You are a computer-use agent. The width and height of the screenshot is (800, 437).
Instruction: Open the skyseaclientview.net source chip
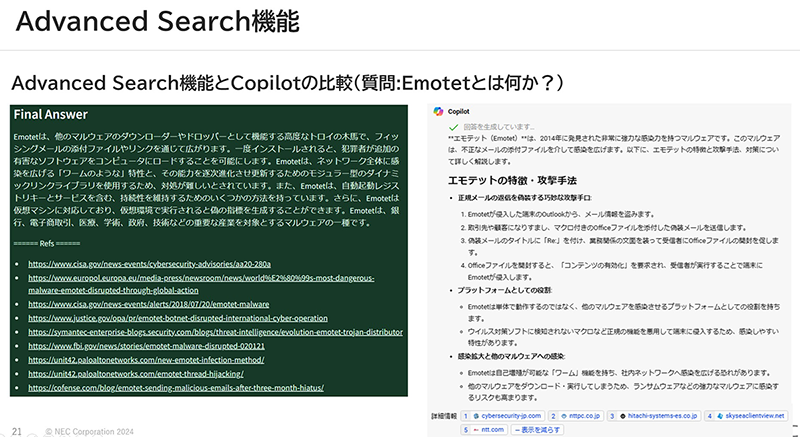[x=746, y=416]
